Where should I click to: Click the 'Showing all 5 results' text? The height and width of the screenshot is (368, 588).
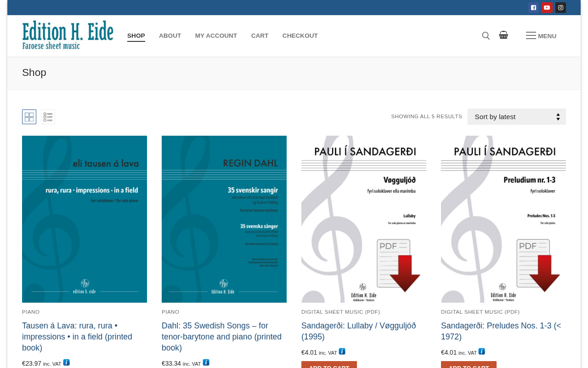426,116
